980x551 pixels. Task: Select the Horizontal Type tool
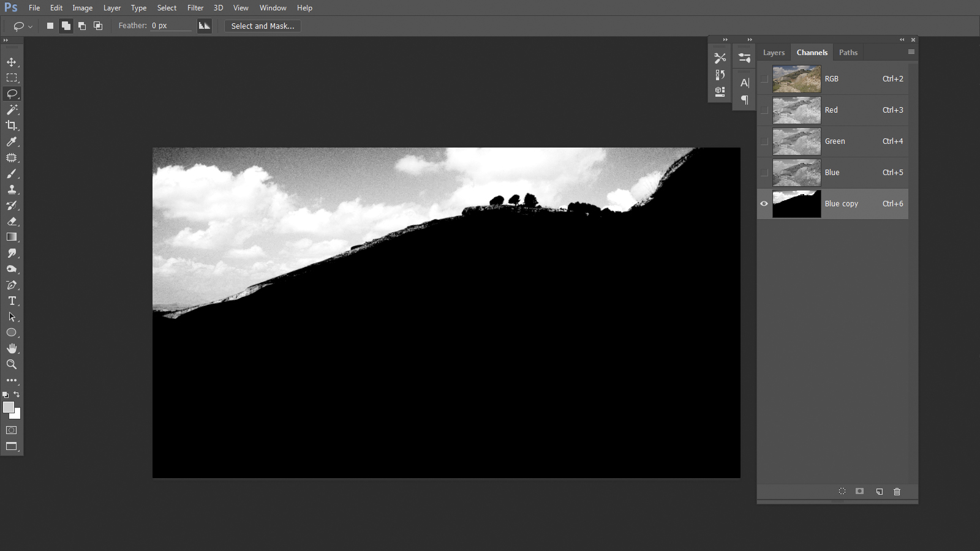tap(12, 301)
